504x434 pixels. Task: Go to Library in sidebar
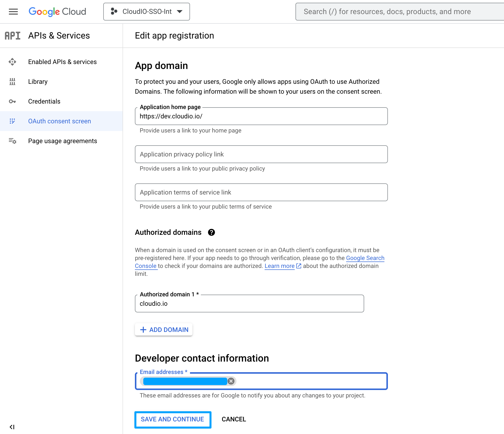click(x=38, y=82)
